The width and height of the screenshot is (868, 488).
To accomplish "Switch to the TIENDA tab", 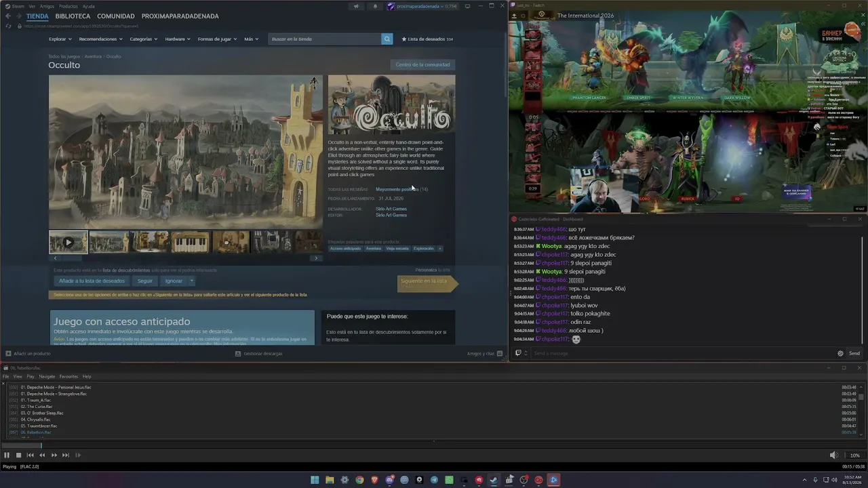I will coord(37,16).
